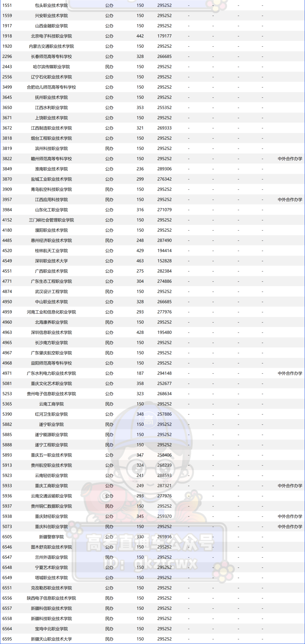Select rank value 265916
The width and height of the screenshot is (305, 644).
click(165, 537)
